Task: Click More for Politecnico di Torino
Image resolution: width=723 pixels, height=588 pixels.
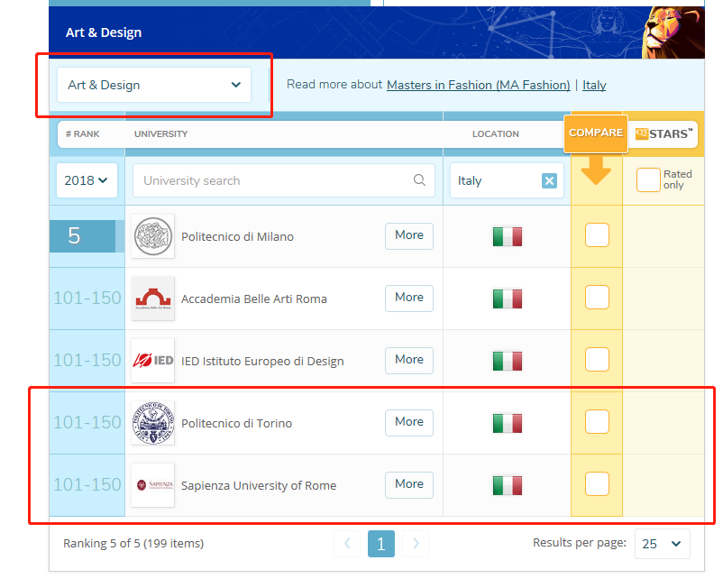Action: [x=409, y=422]
